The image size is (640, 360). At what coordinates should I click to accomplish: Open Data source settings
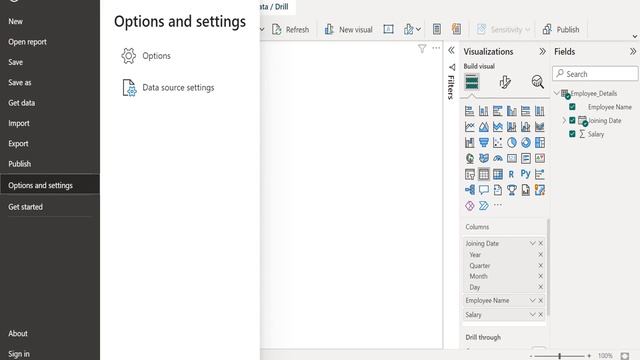[x=178, y=88]
